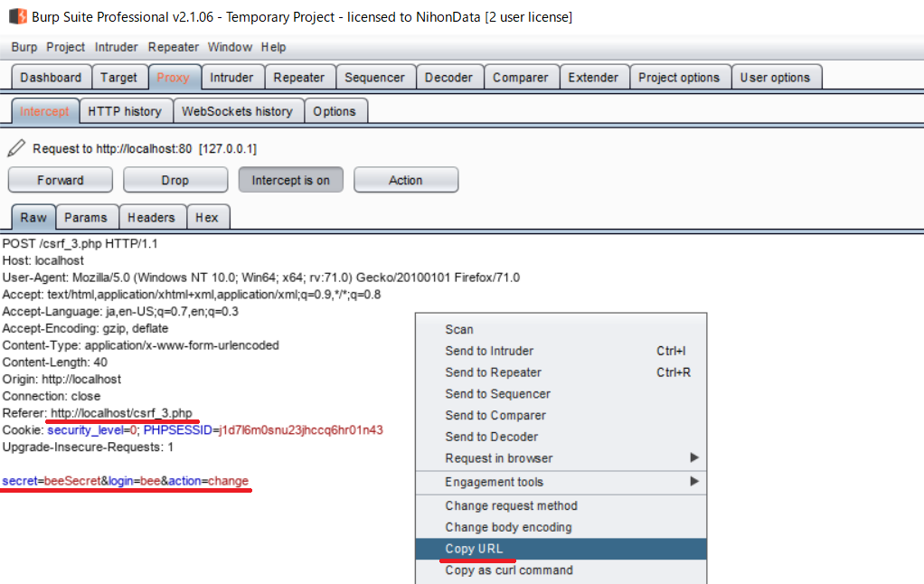Click the Origin: http://localhost line
This screenshot has height=584, width=924.
[x=61, y=379]
